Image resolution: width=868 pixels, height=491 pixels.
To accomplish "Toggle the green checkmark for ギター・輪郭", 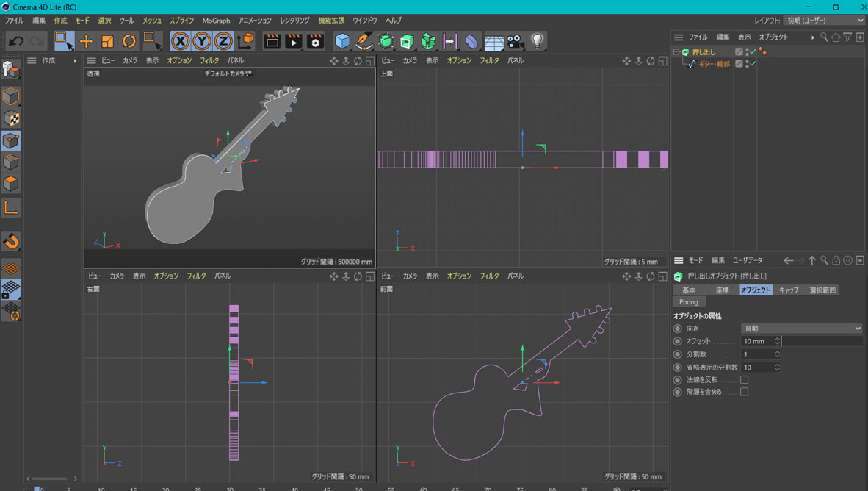I will tap(753, 64).
